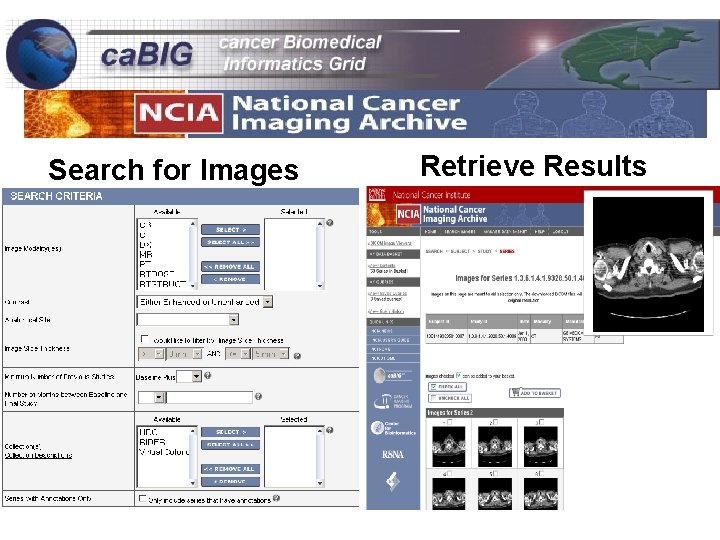Open first CT thumbnail in series grid
720x540 pixels.
point(449,446)
